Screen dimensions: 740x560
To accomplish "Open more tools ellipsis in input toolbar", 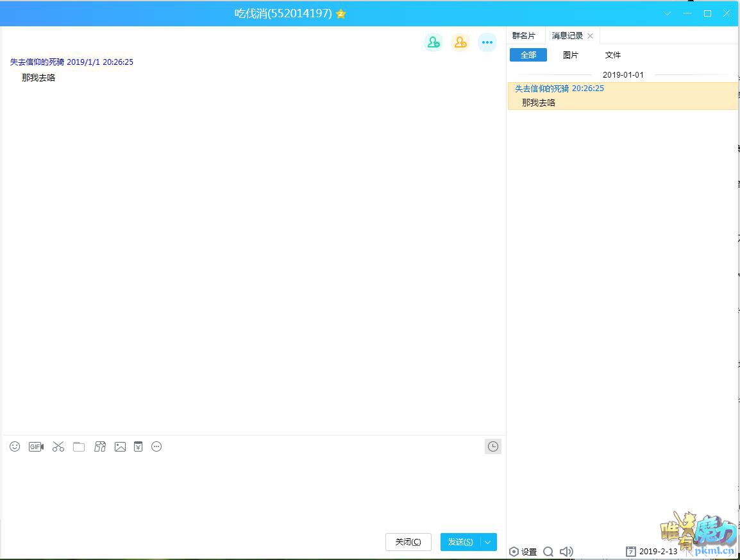I will pos(156,446).
